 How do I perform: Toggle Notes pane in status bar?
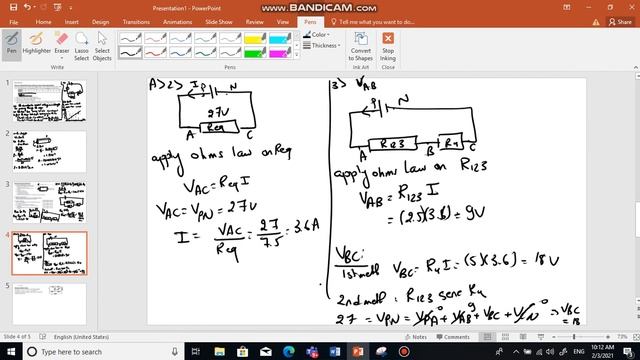click(x=416, y=337)
